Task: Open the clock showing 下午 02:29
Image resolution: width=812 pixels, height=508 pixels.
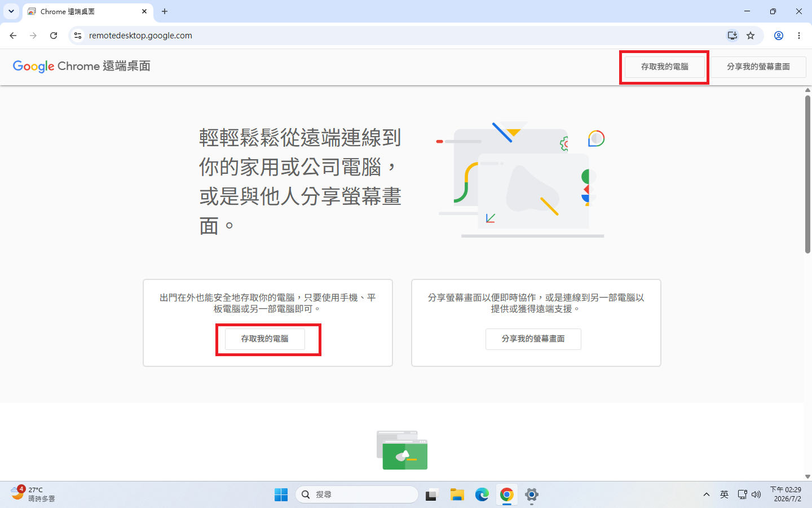Action: [x=787, y=494]
